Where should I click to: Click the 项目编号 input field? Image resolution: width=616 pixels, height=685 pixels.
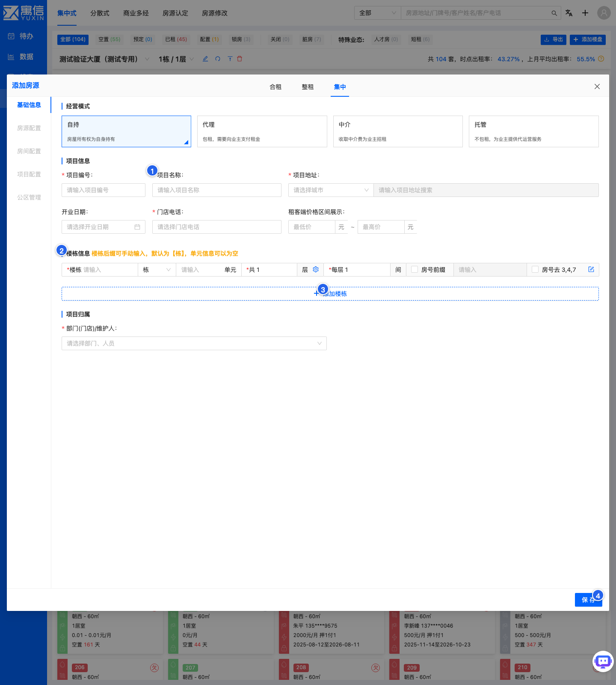(104, 190)
